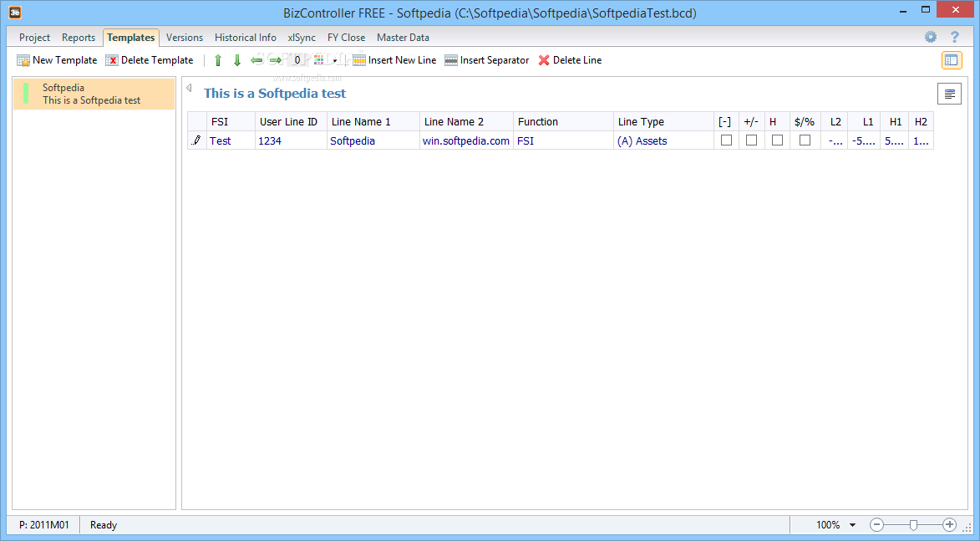
Task: Indent line with green right arrow
Action: [x=275, y=60]
